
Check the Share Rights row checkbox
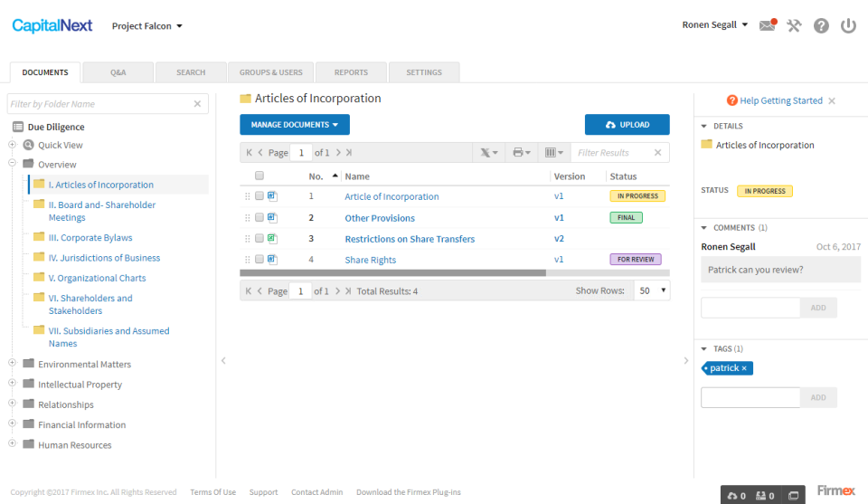259,260
